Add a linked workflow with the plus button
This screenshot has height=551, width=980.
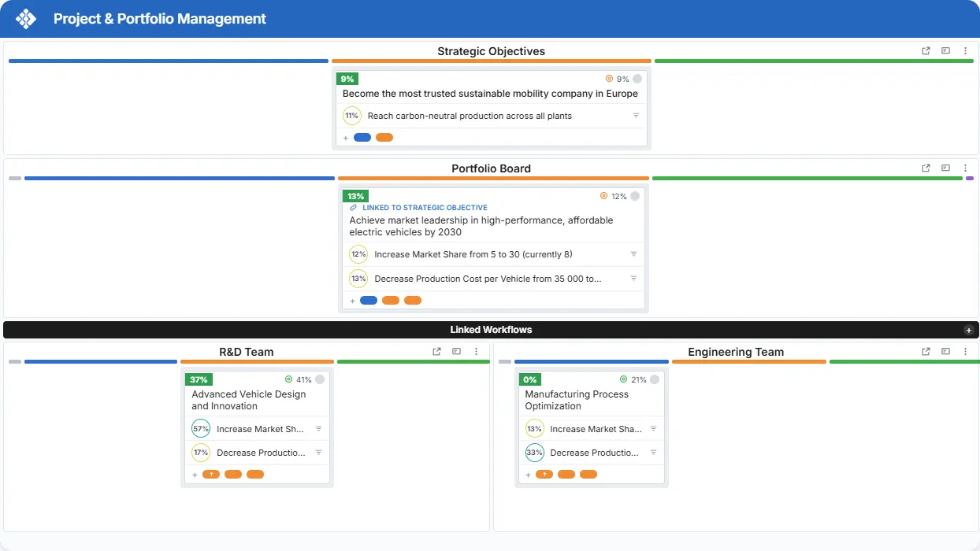tap(969, 331)
